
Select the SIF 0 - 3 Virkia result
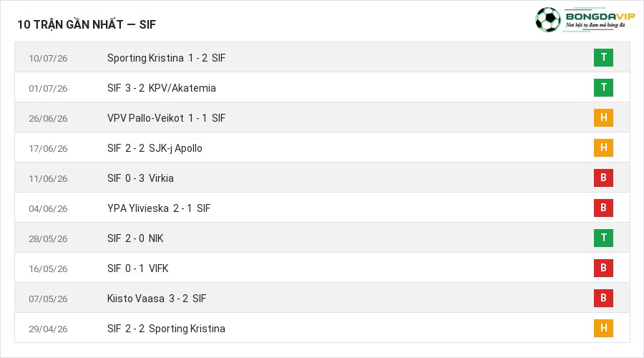tap(140, 178)
